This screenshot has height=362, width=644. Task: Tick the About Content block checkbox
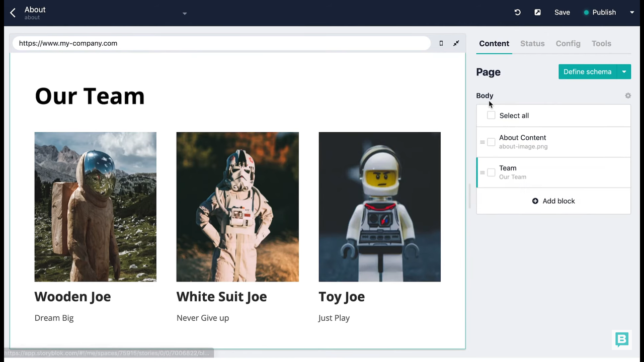pos(491,142)
